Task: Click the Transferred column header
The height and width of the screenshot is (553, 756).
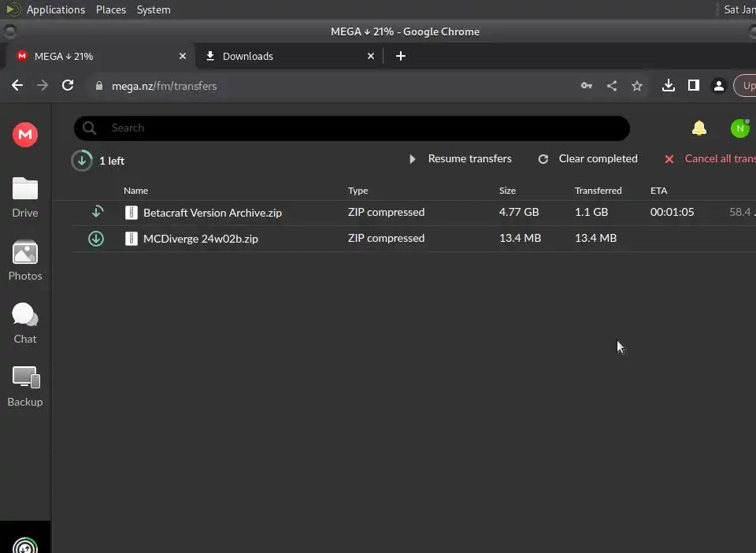Action: tap(598, 191)
